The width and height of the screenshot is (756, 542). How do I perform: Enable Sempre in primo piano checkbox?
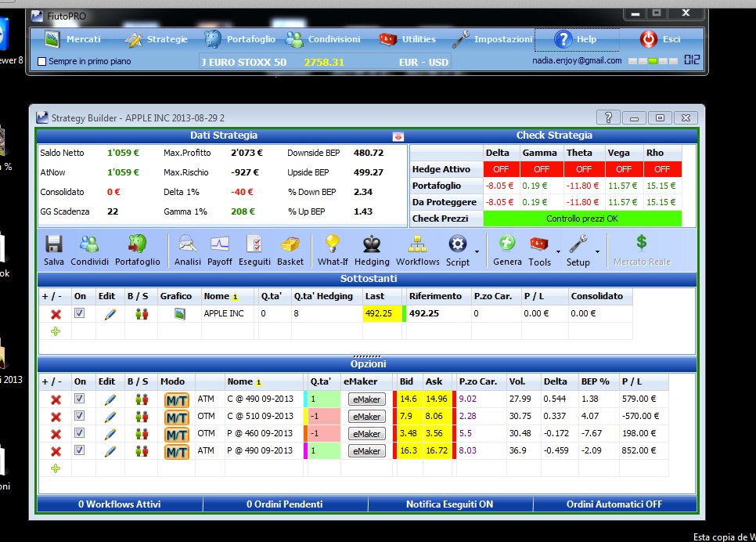[42, 61]
